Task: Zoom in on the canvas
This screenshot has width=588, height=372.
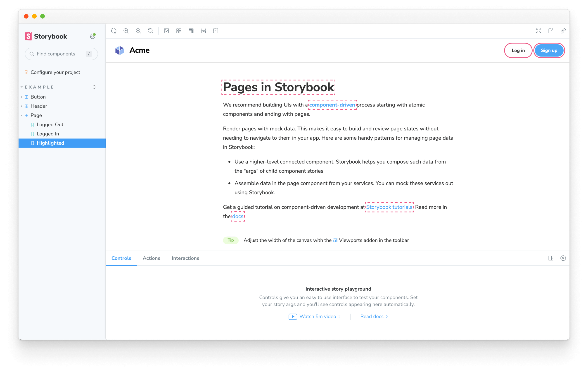Action: pyautogui.click(x=126, y=31)
